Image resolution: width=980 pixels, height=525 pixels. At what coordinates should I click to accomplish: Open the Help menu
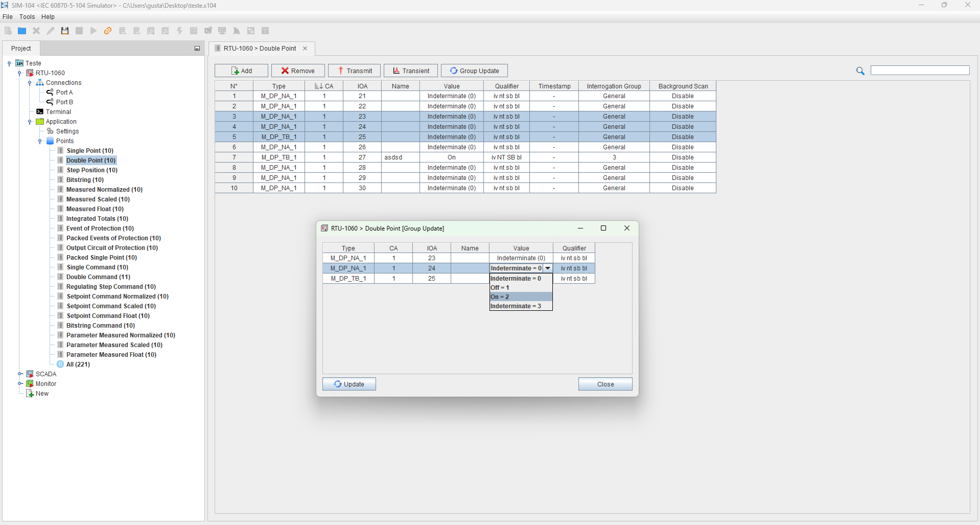48,17
